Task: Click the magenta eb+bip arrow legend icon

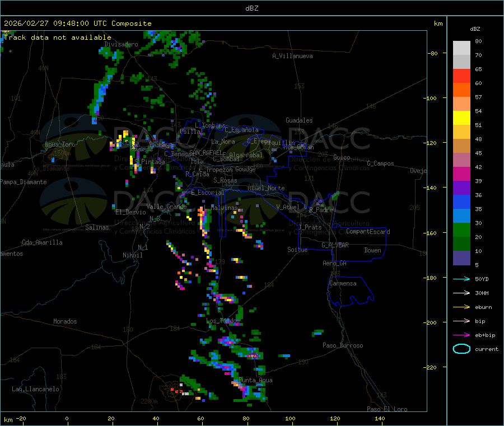Action: click(461, 335)
